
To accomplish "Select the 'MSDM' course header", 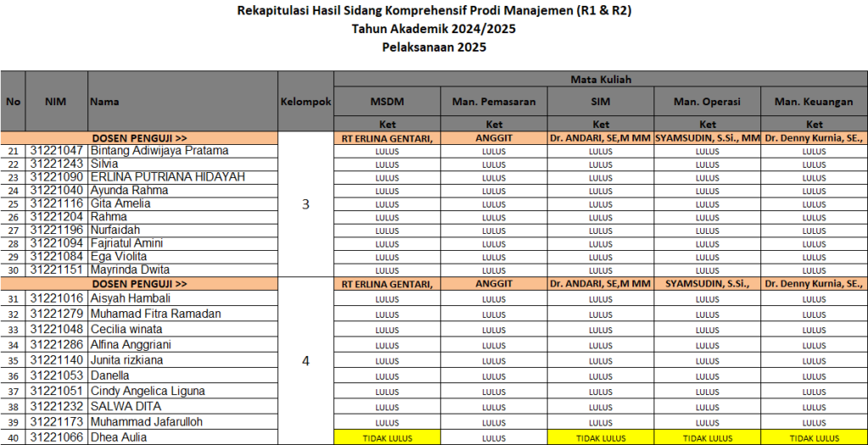I will (387, 102).
